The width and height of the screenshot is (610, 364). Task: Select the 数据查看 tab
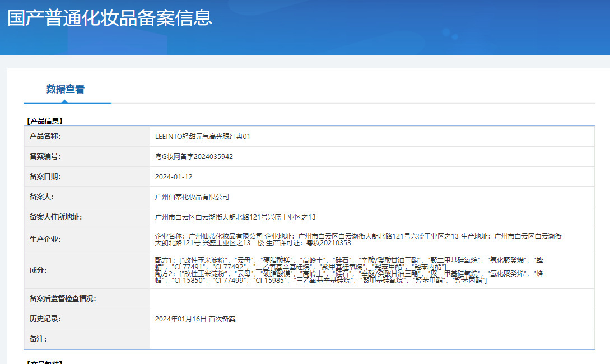[66, 89]
